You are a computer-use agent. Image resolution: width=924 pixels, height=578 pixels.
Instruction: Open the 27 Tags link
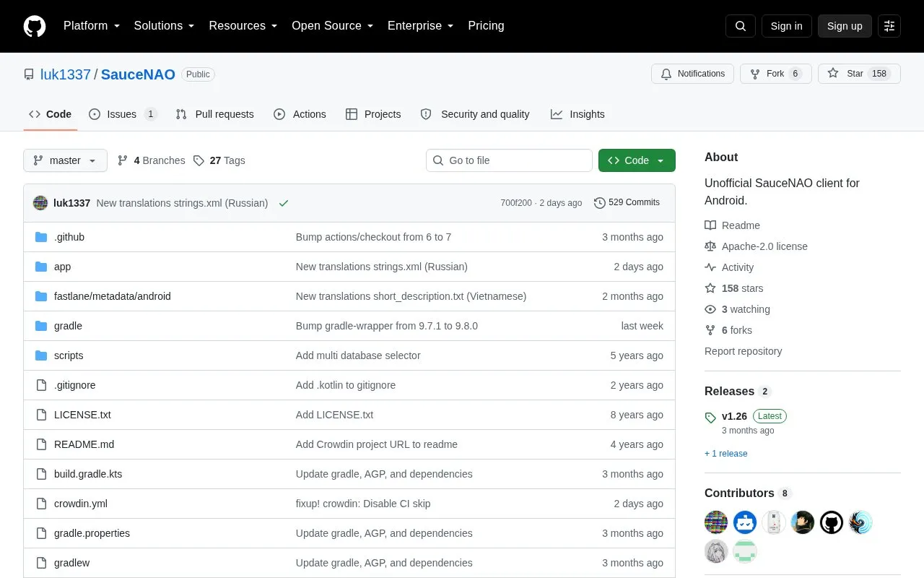click(219, 160)
